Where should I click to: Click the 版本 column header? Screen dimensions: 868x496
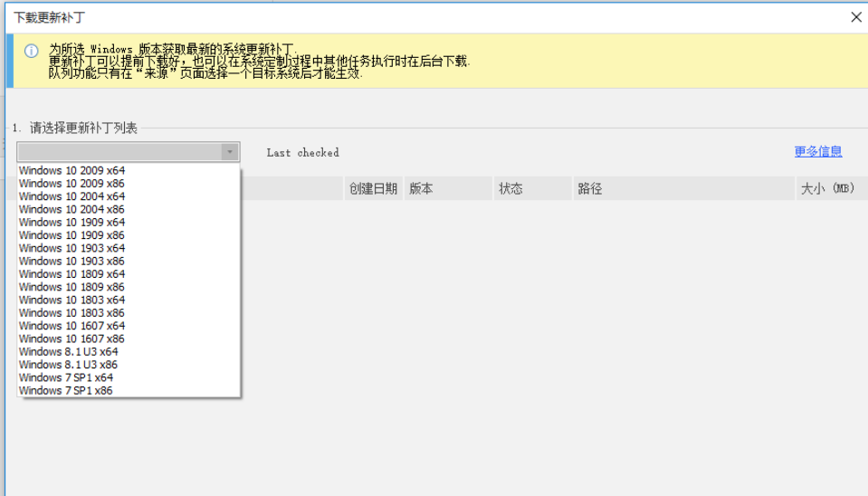(422, 189)
